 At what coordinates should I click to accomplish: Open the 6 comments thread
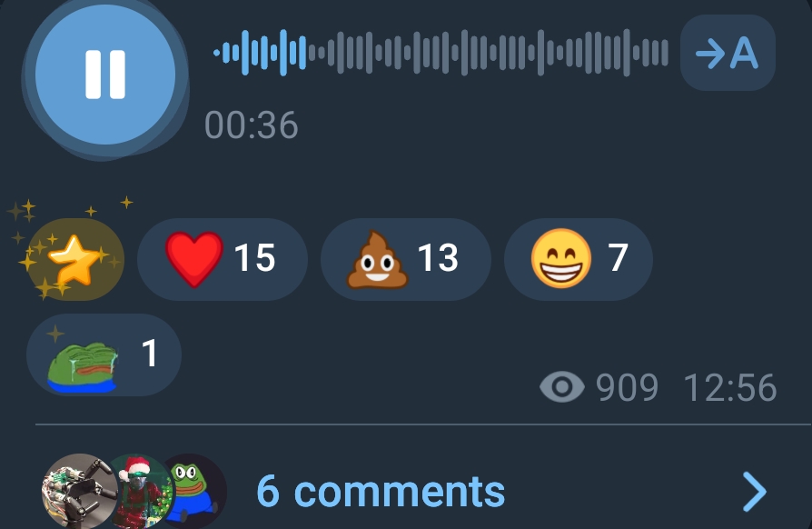click(381, 491)
